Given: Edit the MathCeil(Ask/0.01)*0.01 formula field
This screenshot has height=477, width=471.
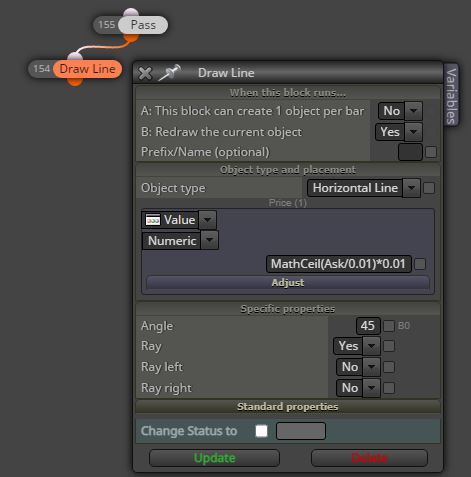Looking at the screenshot, I should (x=339, y=264).
